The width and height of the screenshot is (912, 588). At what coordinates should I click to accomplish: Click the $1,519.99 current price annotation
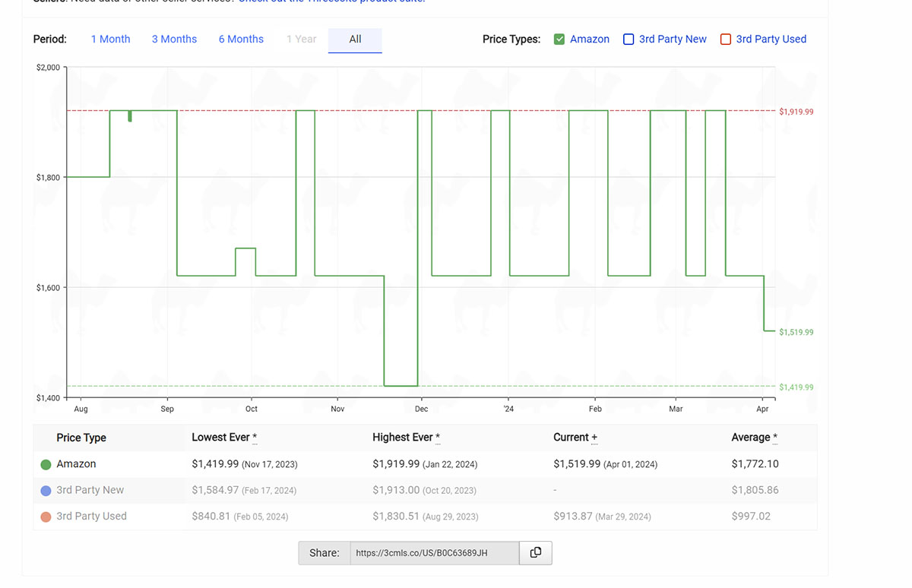797,331
